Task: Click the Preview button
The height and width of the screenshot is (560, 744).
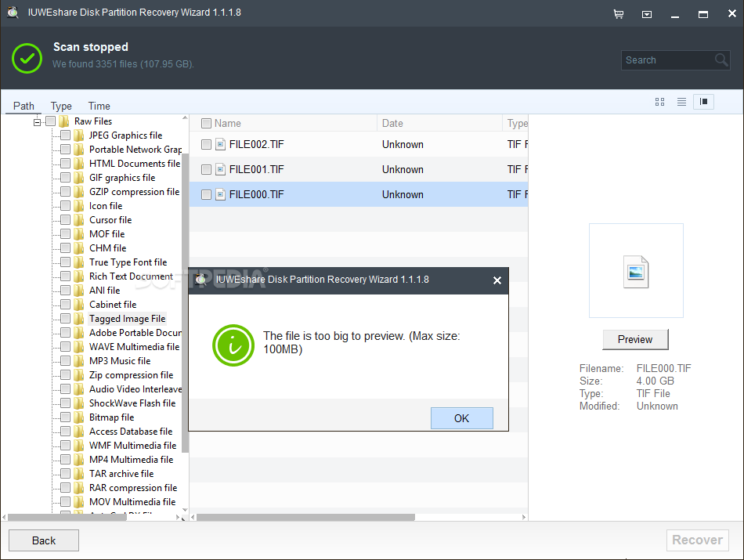Action: click(x=635, y=339)
